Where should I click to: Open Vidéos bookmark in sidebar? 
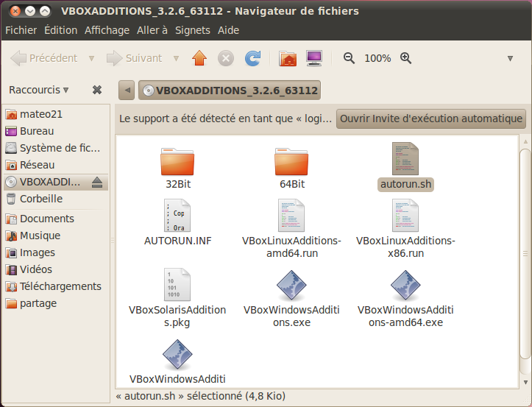click(x=56, y=269)
